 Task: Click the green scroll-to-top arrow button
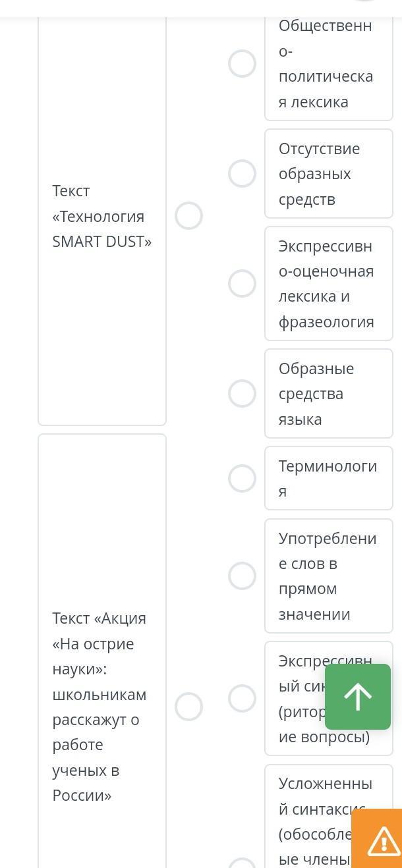pos(358,697)
